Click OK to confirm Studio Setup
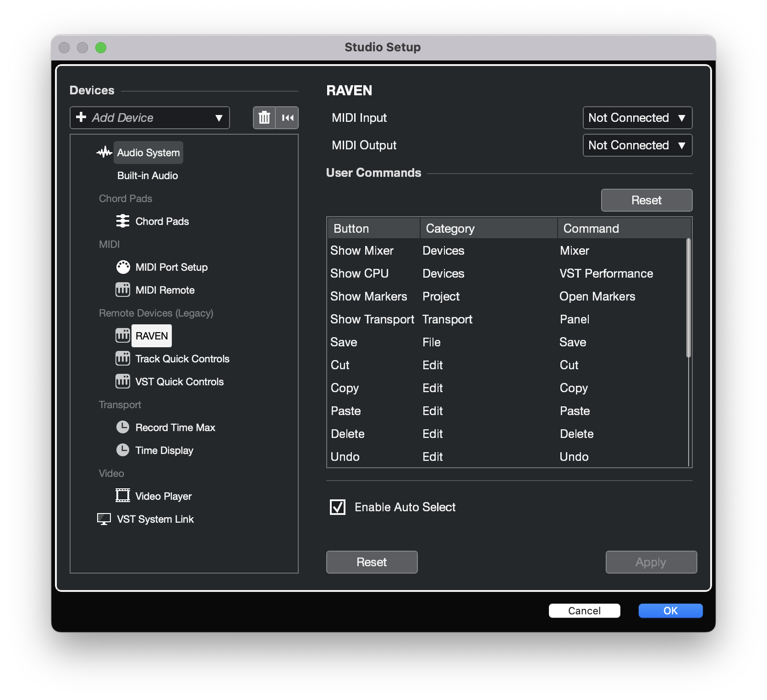767x700 pixels. tap(670, 611)
